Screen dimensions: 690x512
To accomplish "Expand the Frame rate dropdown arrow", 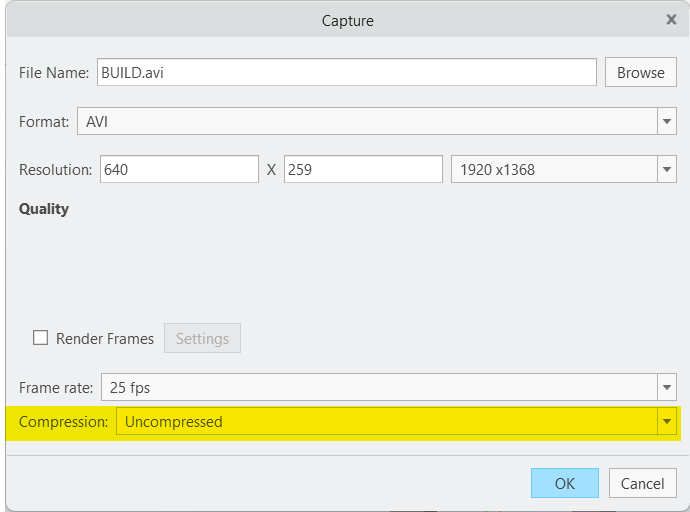I will 667,387.
